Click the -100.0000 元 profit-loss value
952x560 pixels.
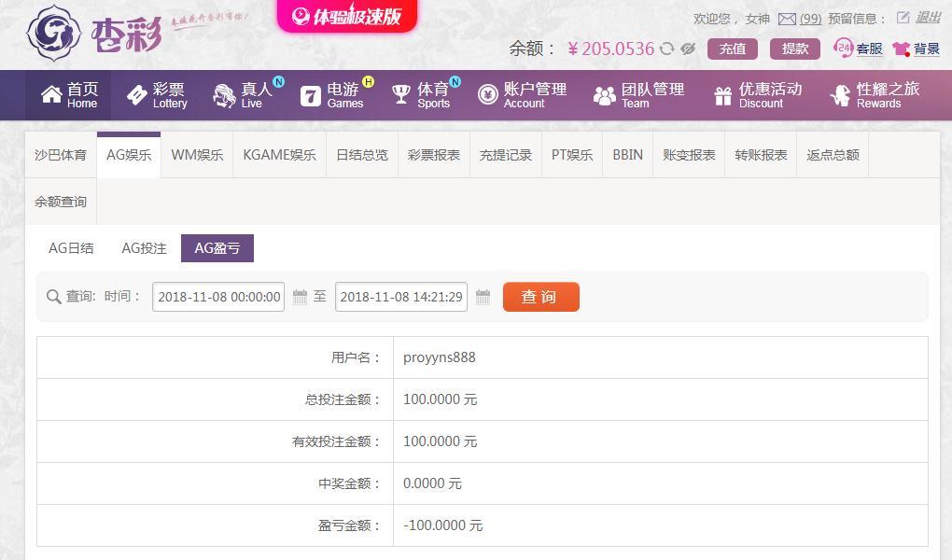tap(442, 525)
